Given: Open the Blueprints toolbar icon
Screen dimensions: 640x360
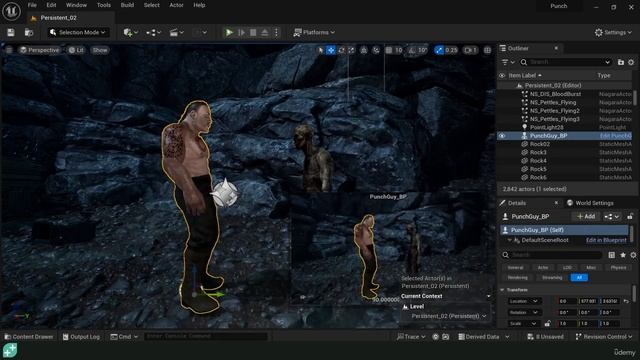Looking at the screenshot, I should [x=153, y=32].
